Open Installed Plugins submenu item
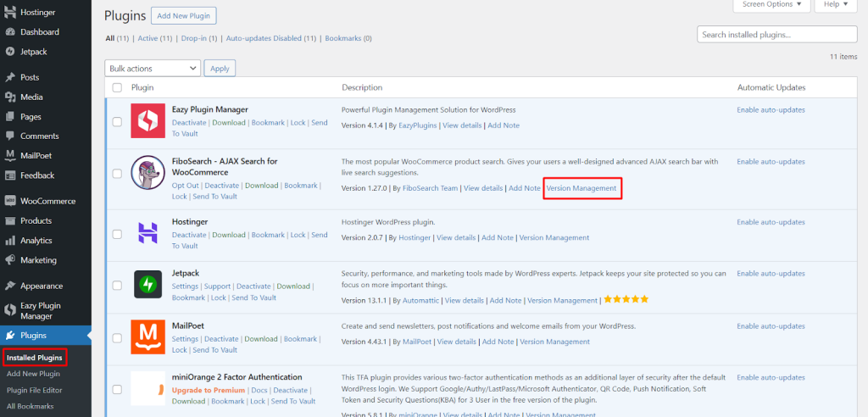 tap(34, 358)
